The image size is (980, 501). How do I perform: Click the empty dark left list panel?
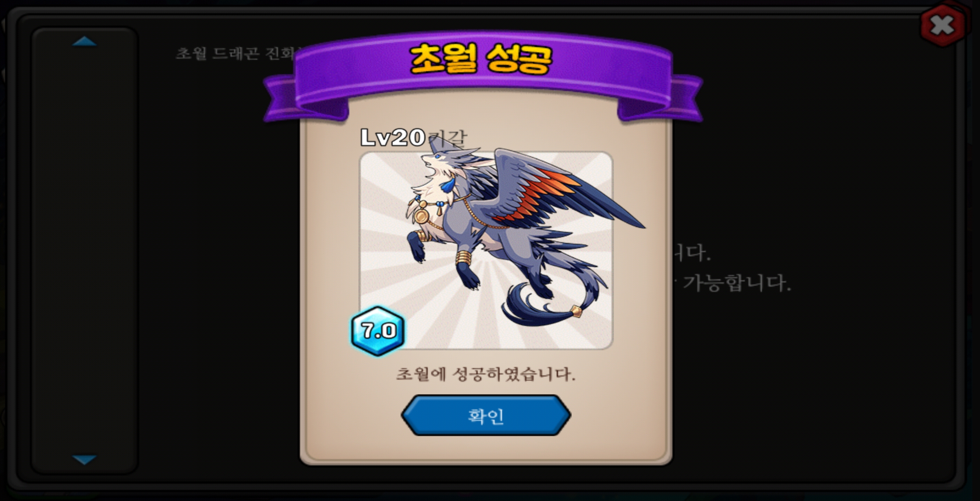click(x=84, y=250)
